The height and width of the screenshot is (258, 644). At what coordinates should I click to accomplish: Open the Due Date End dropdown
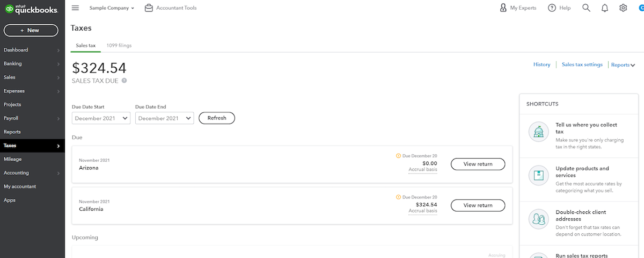[x=164, y=118]
